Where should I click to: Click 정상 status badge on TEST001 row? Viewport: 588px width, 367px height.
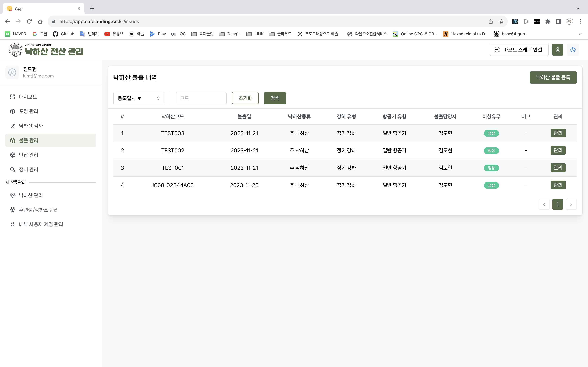[x=491, y=168]
